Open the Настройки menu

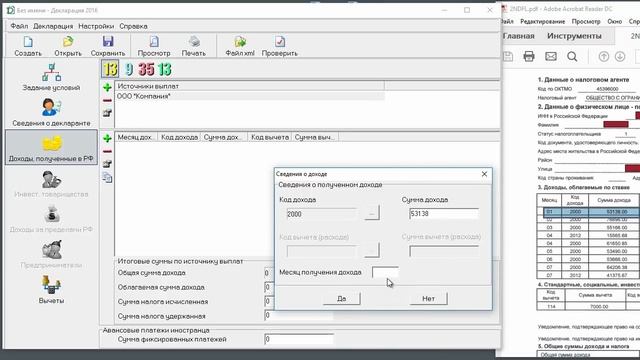[96, 26]
